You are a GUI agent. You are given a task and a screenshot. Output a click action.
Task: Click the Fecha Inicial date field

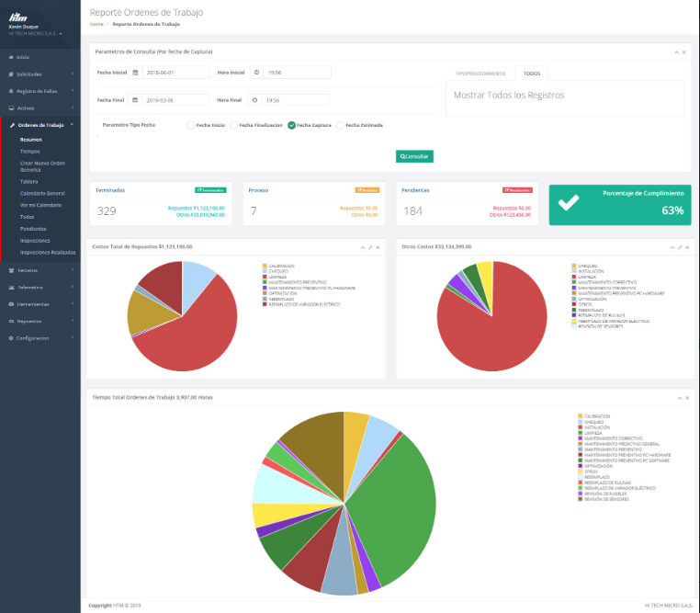click(x=175, y=73)
